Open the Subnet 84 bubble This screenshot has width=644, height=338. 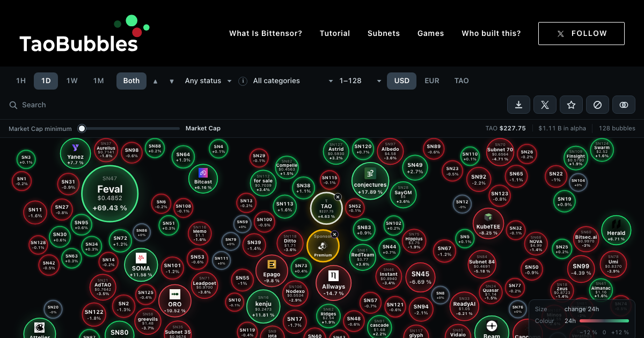(482, 264)
